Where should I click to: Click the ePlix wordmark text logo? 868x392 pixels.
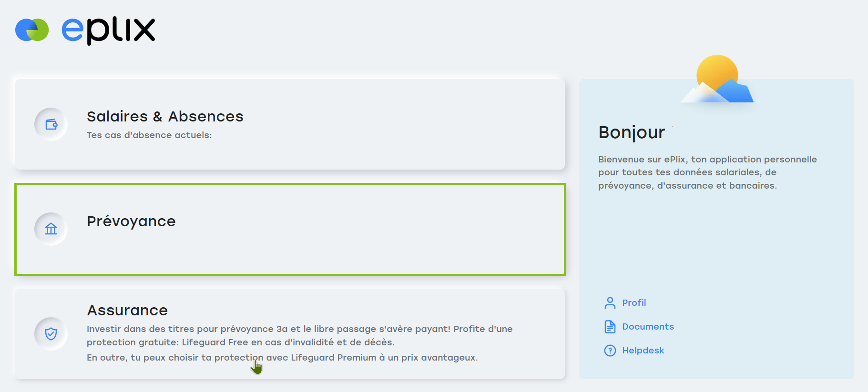tap(108, 31)
